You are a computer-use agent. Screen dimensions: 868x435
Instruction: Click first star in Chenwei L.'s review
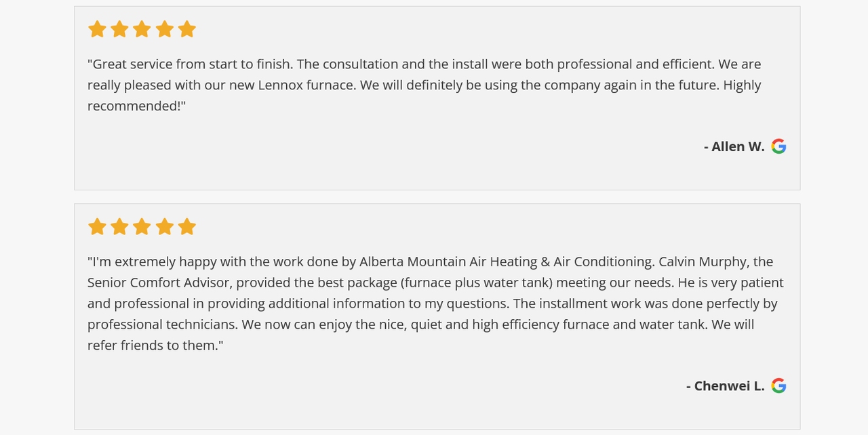(97, 226)
